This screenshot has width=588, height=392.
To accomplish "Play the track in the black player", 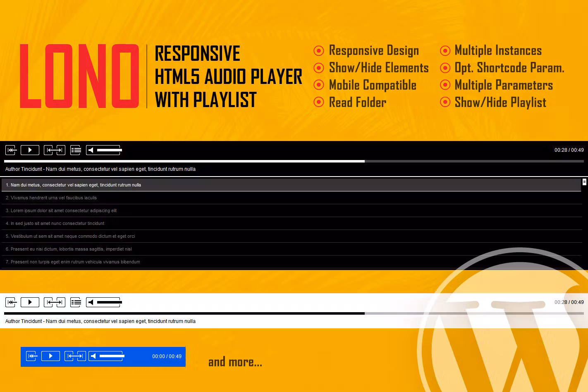I will (x=30, y=150).
